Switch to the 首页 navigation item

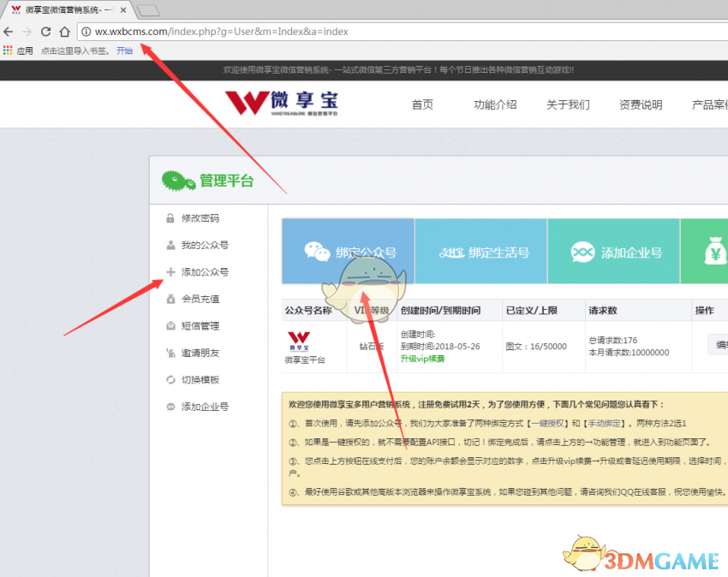[421, 104]
